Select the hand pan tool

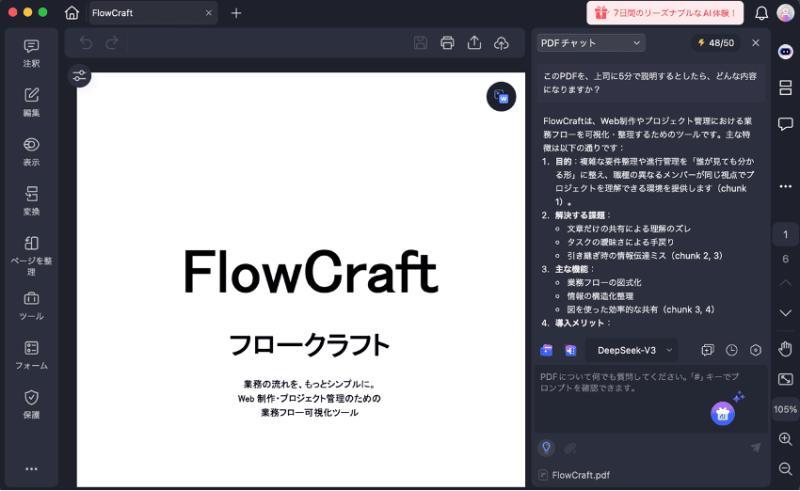coord(785,349)
